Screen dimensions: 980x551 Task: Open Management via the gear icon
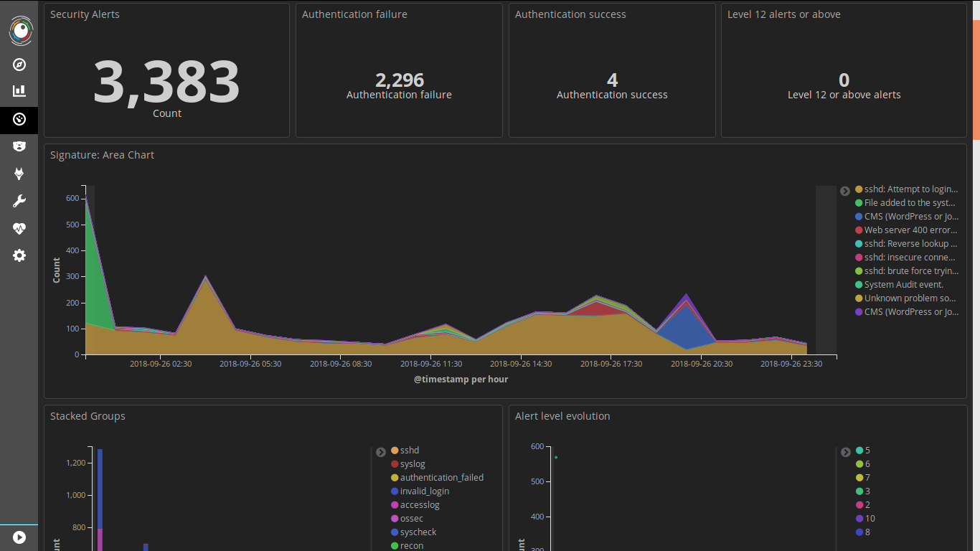click(19, 255)
